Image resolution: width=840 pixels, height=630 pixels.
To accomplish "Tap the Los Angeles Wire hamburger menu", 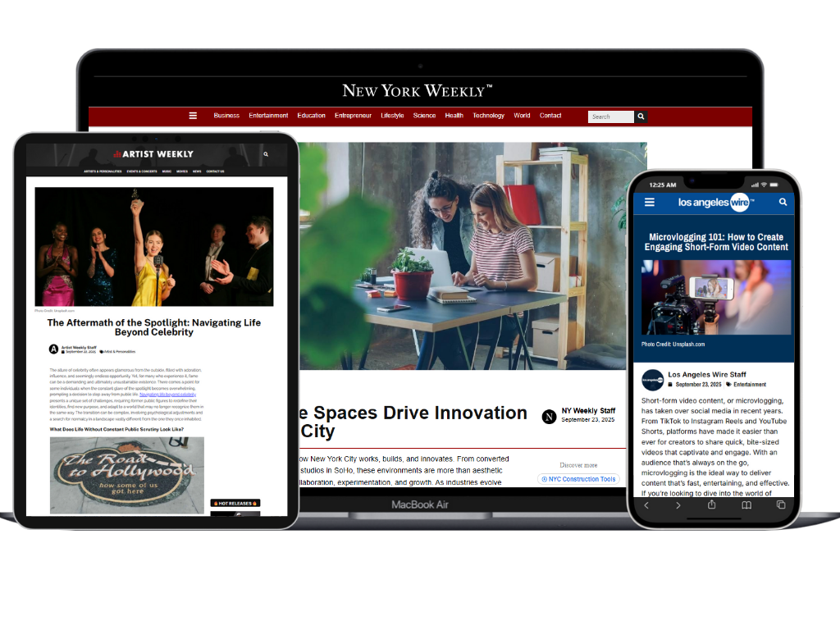I will [x=650, y=202].
